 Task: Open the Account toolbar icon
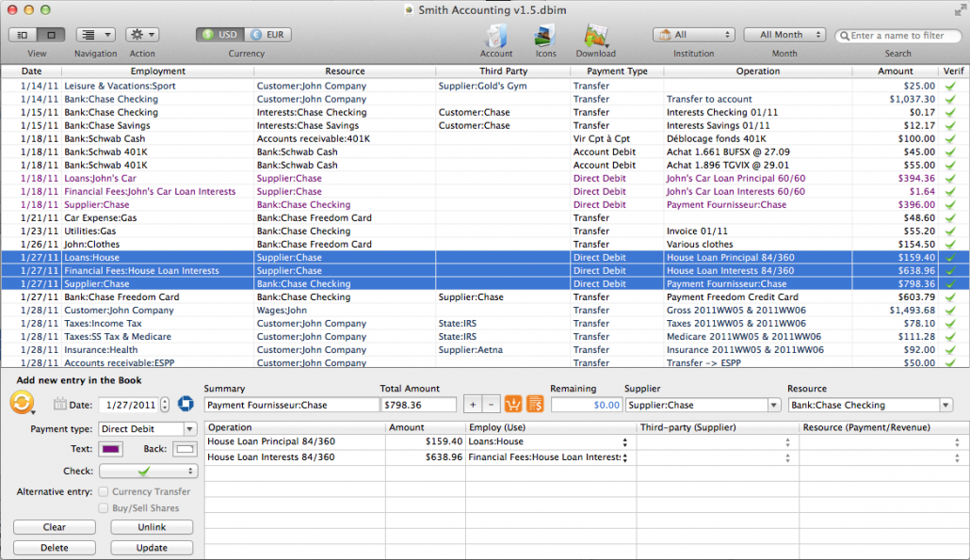point(496,37)
